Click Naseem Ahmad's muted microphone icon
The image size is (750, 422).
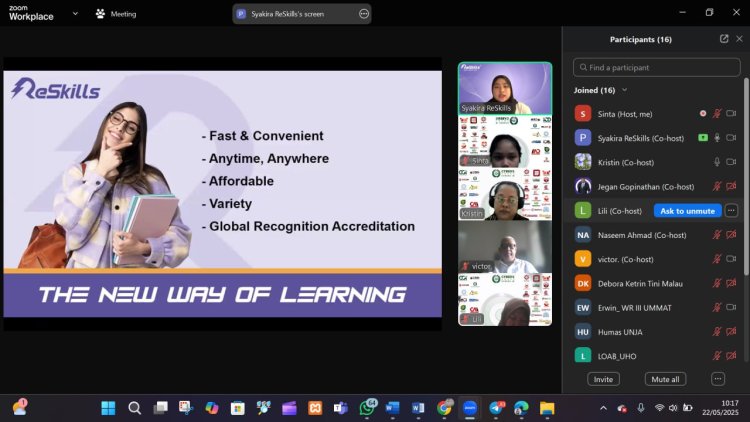click(x=717, y=234)
